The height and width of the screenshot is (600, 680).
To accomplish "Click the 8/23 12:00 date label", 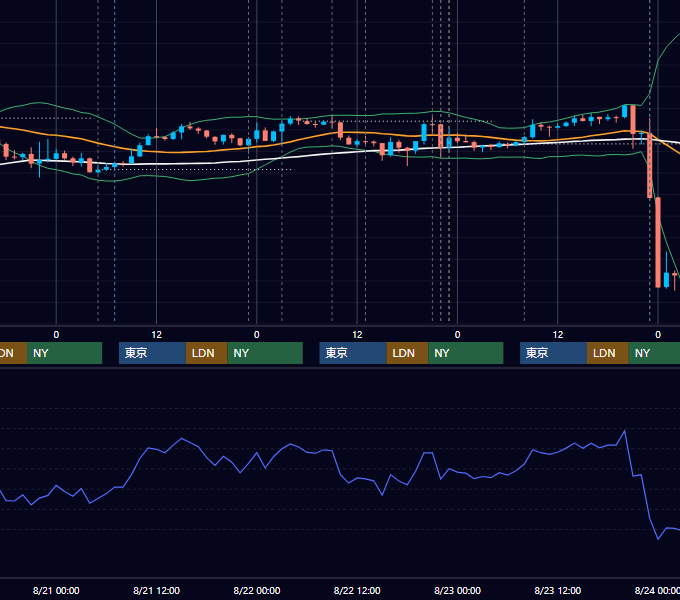I will (x=557, y=590).
